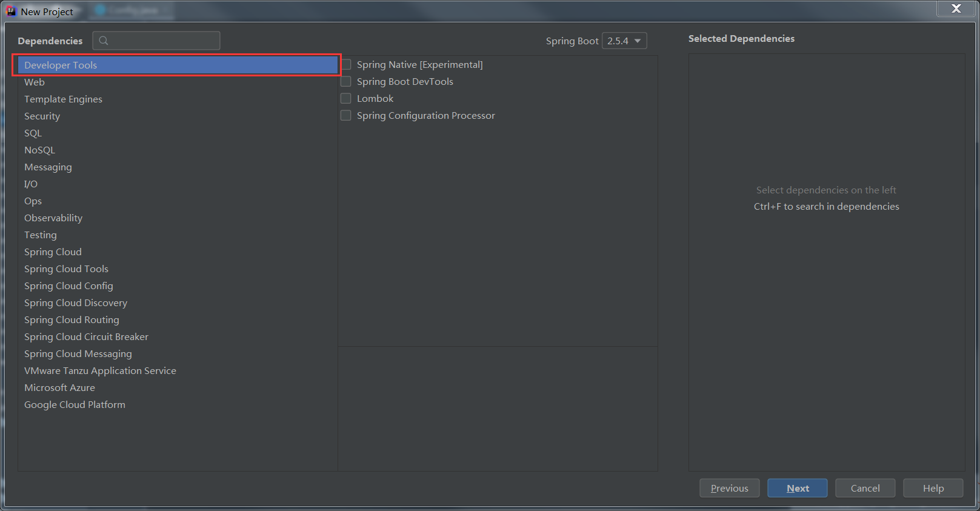The height and width of the screenshot is (511, 980).
Task: Select the Spring Cloud category
Action: coord(178,252)
